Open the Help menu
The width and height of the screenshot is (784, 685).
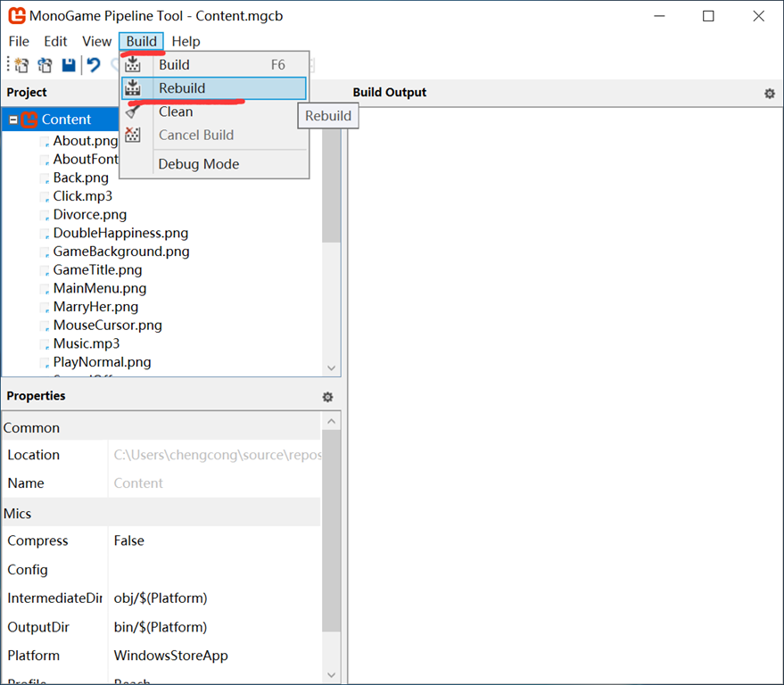click(x=186, y=41)
